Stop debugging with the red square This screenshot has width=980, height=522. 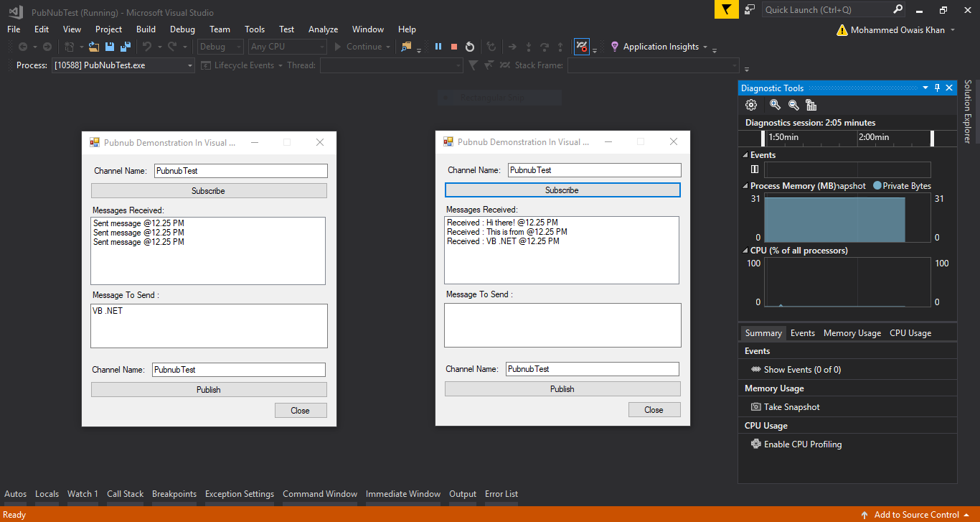pos(454,47)
